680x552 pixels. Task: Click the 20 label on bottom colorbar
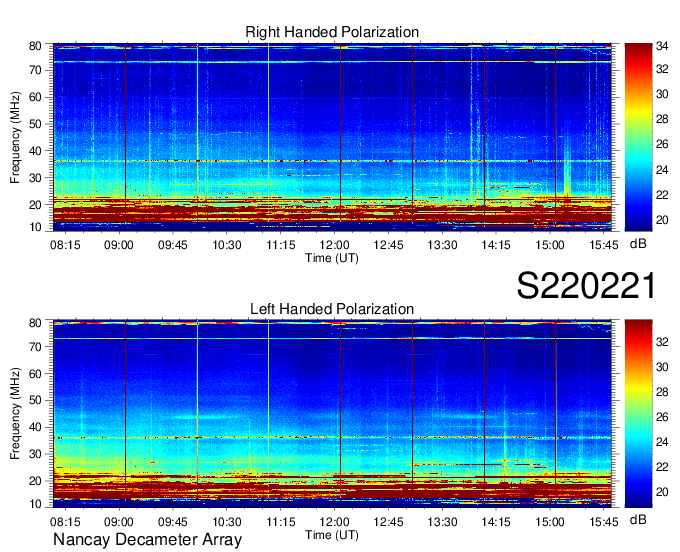pyautogui.click(x=662, y=492)
